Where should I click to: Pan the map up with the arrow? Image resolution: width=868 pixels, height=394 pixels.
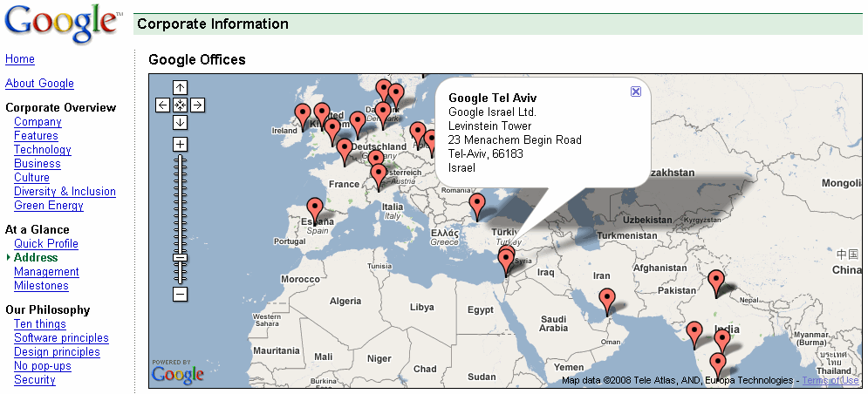point(180,87)
